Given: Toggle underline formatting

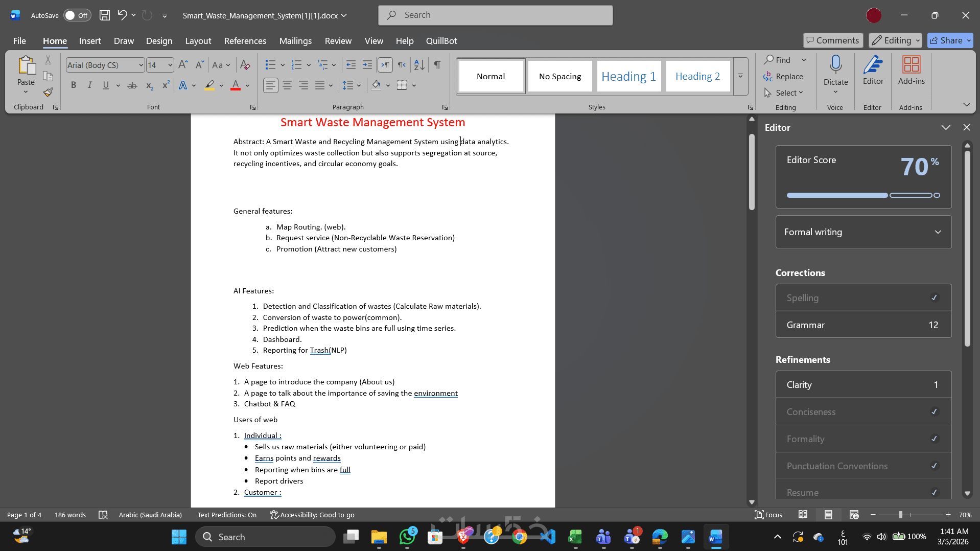Looking at the screenshot, I should pos(106,85).
